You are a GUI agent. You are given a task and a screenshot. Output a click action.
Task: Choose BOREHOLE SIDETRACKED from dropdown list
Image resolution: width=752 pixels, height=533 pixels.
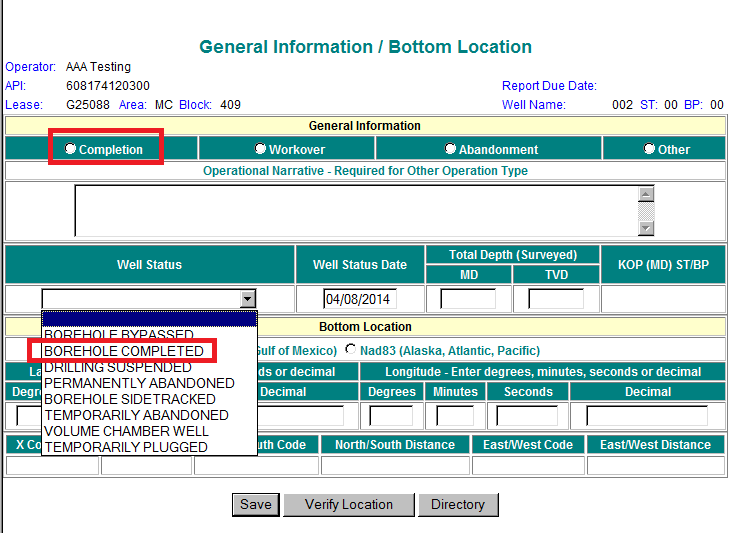[129, 399]
